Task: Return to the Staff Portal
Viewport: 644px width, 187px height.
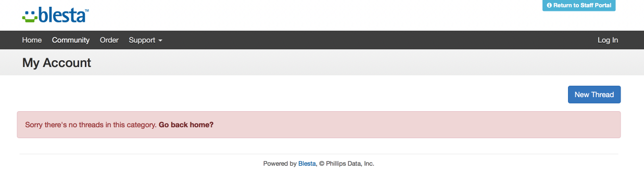Action: pos(579,5)
